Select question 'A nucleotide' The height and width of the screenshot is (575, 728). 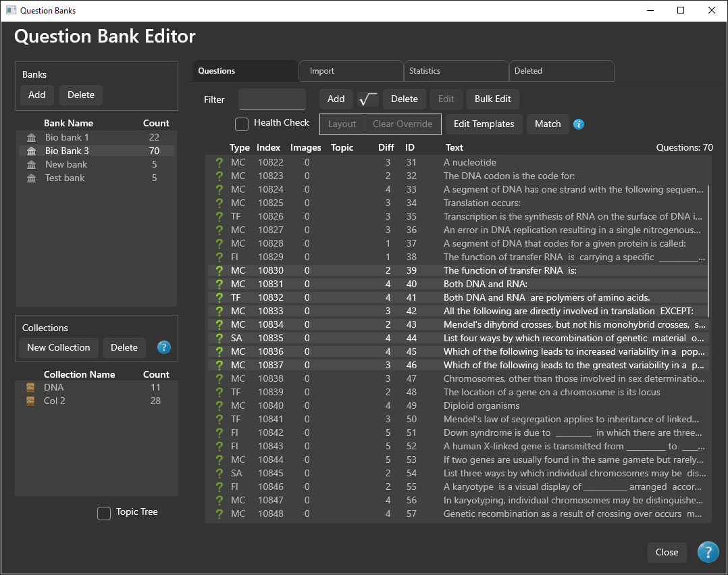click(458, 163)
